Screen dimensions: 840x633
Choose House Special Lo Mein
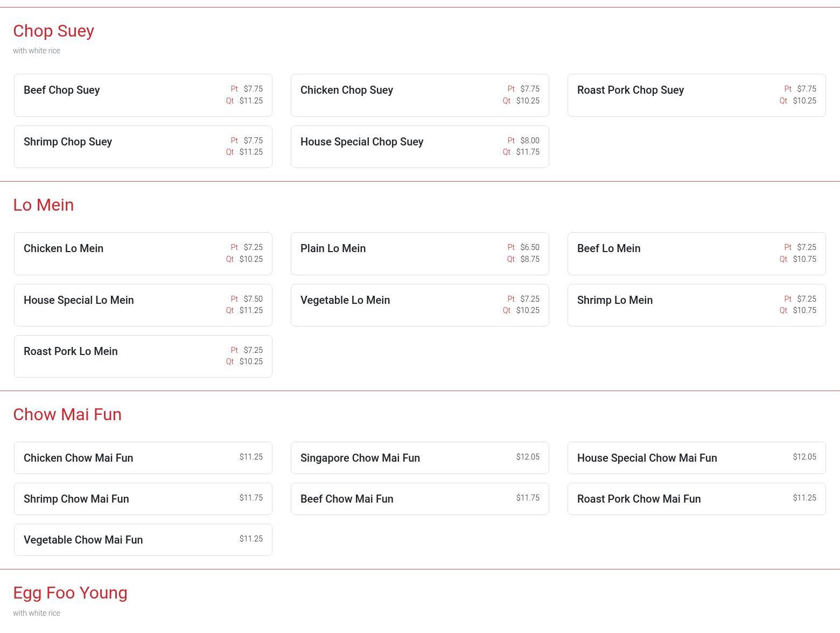(x=143, y=305)
